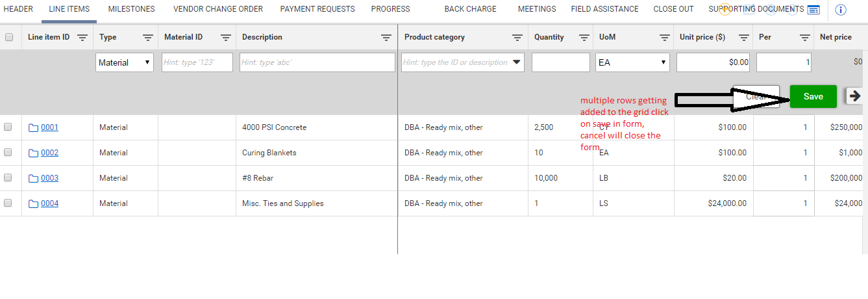Click the Material ID input field
The width and height of the screenshot is (868, 299).
click(197, 63)
